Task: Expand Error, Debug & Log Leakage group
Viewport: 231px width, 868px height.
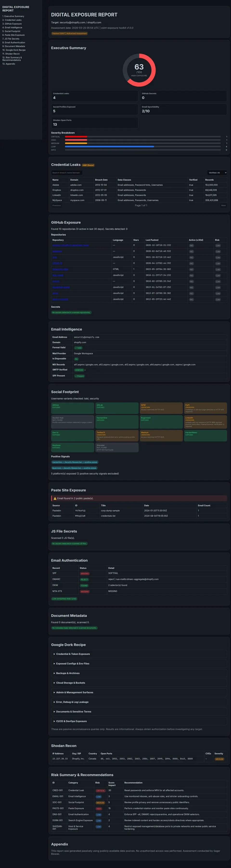Action: pos(139,702)
